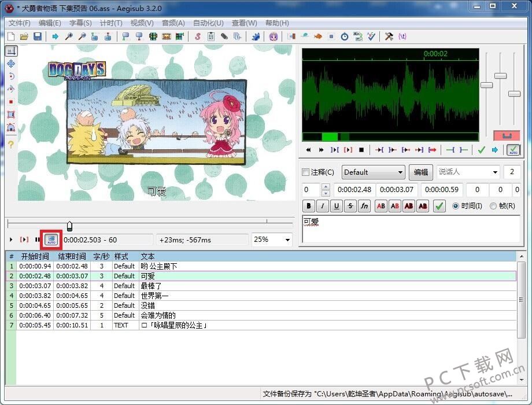532x405 pixels.
Task: Pause the video
Action: coord(38,240)
